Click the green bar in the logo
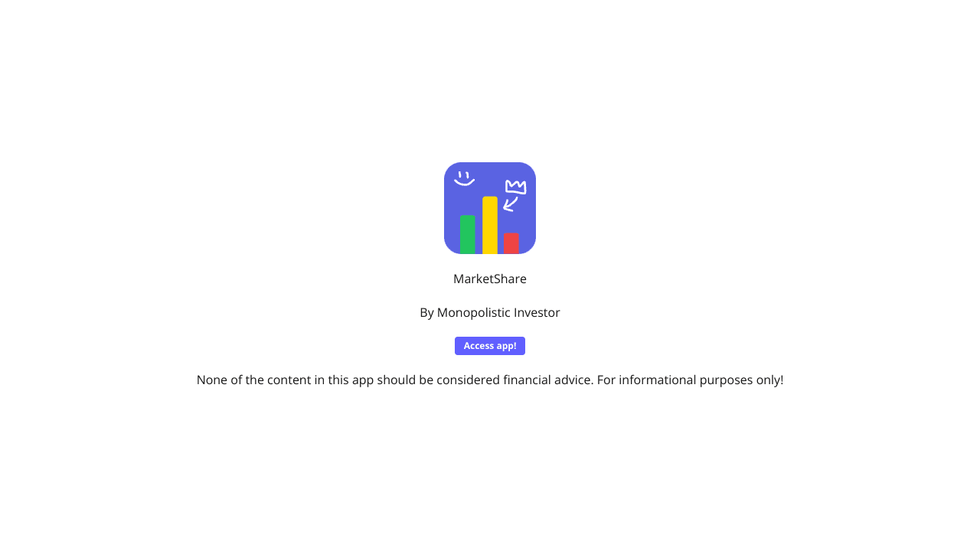The height and width of the screenshot is (551, 980). [468, 234]
